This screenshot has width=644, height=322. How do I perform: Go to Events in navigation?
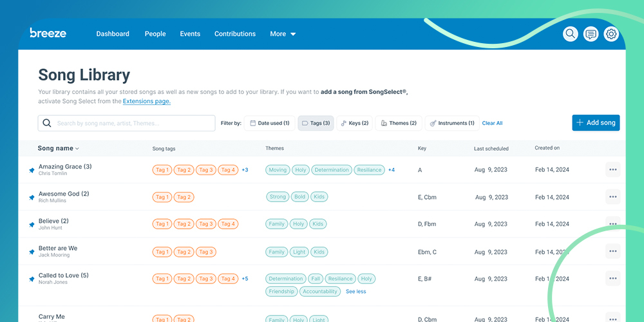click(x=190, y=33)
